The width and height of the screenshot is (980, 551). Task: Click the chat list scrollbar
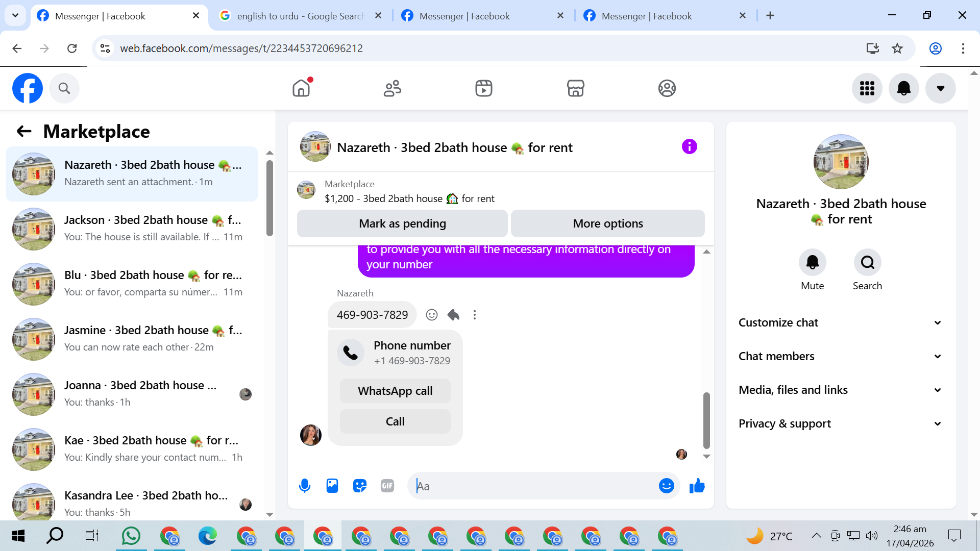[269, 198]
